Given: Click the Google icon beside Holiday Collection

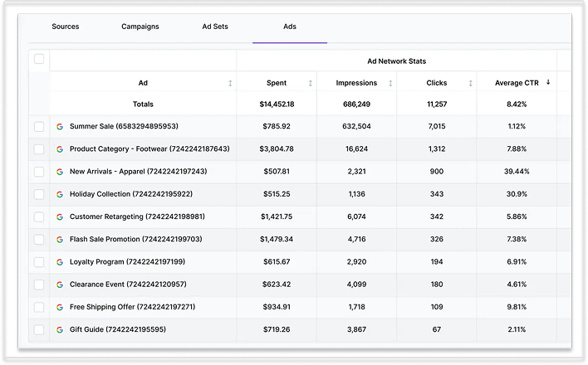Looking at the screenshot, I should (60, 194).
